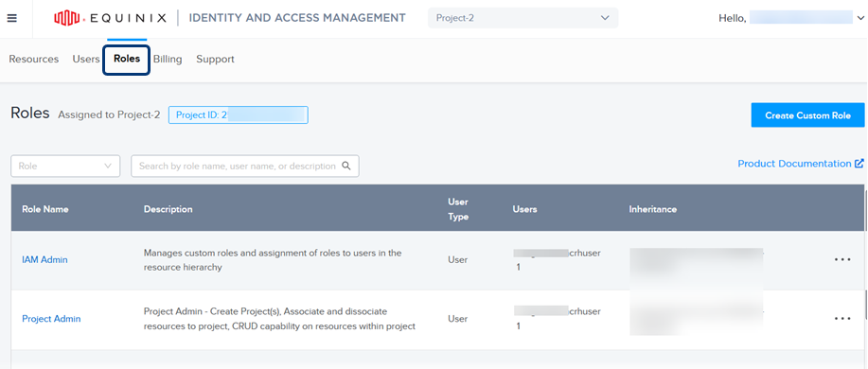The image size is (868, 369).
Task: Open the Billing tab
Action: 168,59
